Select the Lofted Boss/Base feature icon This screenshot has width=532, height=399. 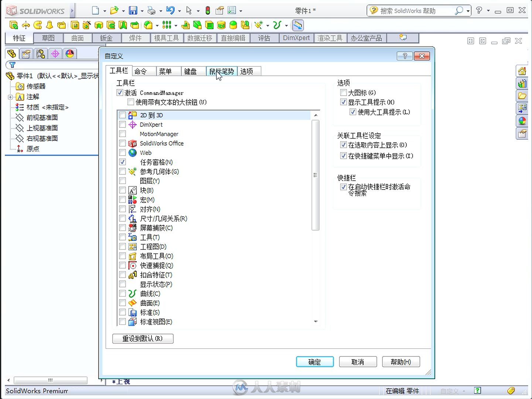tap(50, 25)
